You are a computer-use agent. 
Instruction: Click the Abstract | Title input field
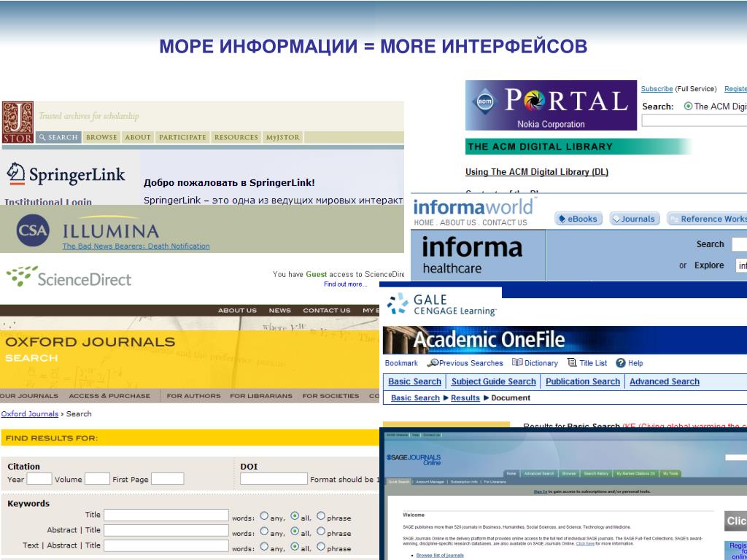[x=166, y=531]
